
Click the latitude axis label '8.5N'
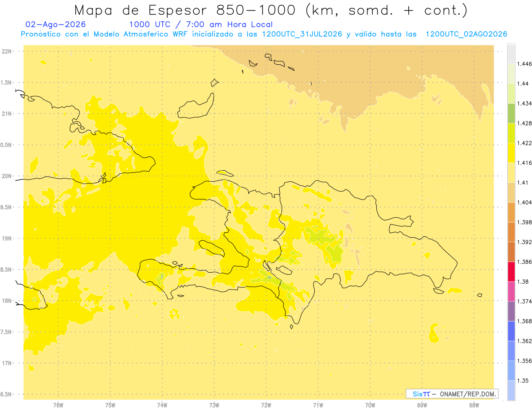[x=7, y=270]
